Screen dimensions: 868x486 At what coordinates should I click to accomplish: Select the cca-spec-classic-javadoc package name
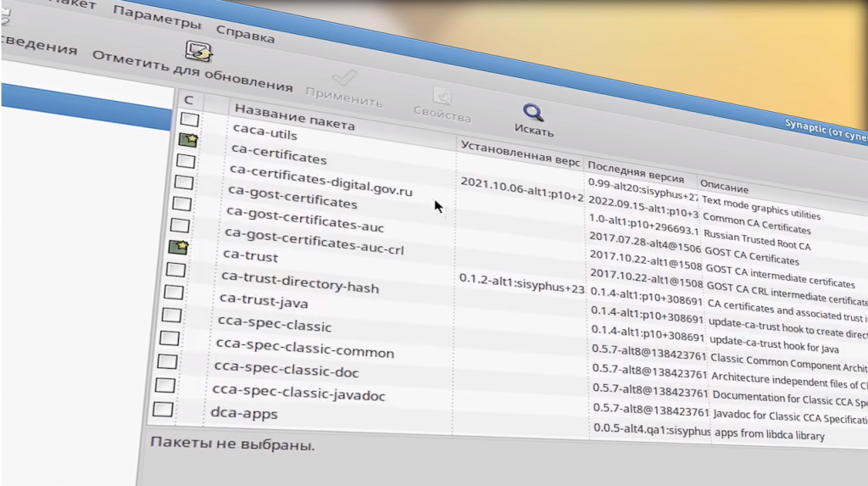tap(298, 393)
